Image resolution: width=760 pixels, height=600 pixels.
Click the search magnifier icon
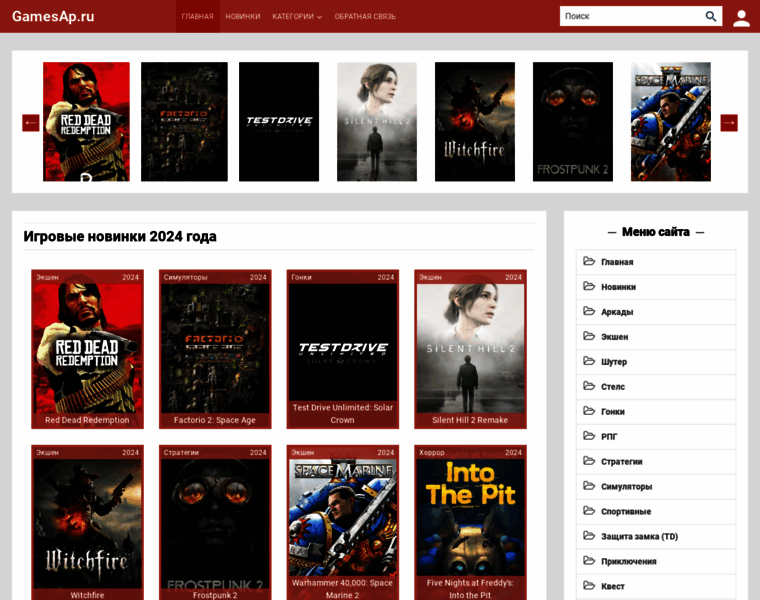pyautogui.click(x=711, y=16)
